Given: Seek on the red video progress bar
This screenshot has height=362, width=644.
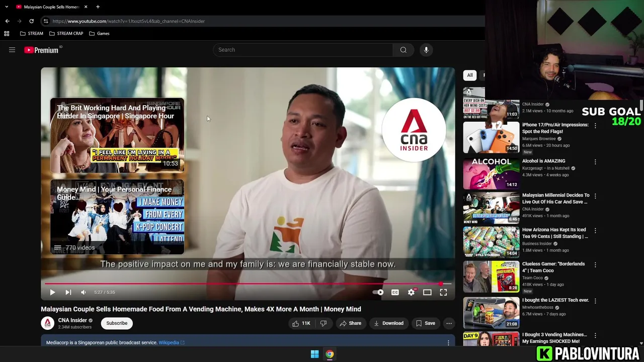Looking at the screenshot, I should pos(248,284).
